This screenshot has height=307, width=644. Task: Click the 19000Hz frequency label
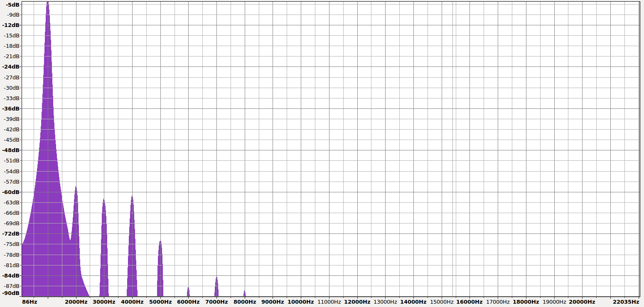(554, 302)
